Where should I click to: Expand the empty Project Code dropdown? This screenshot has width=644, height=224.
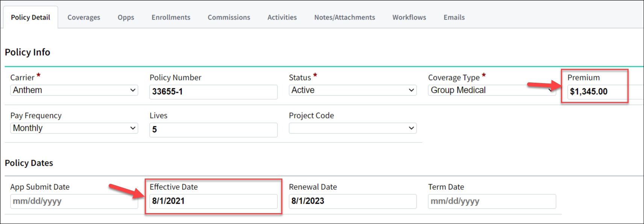353,128
